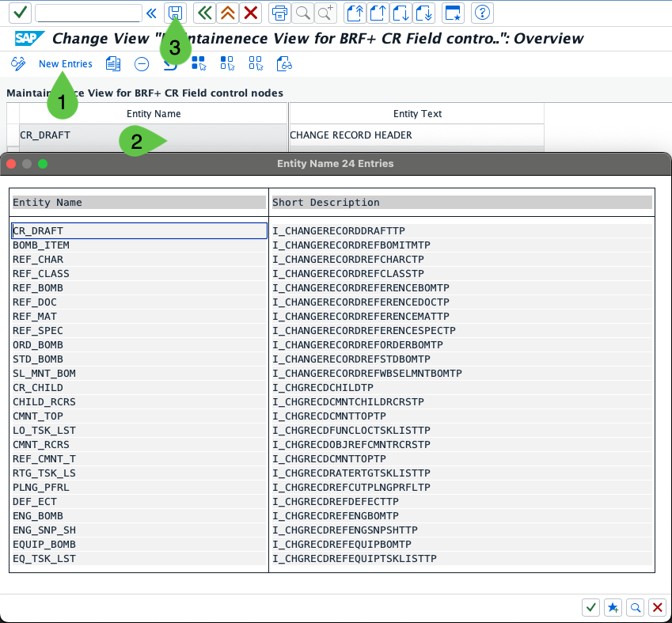Click the Entity Name column header in table
672x623 pixels.
(153, 114)
